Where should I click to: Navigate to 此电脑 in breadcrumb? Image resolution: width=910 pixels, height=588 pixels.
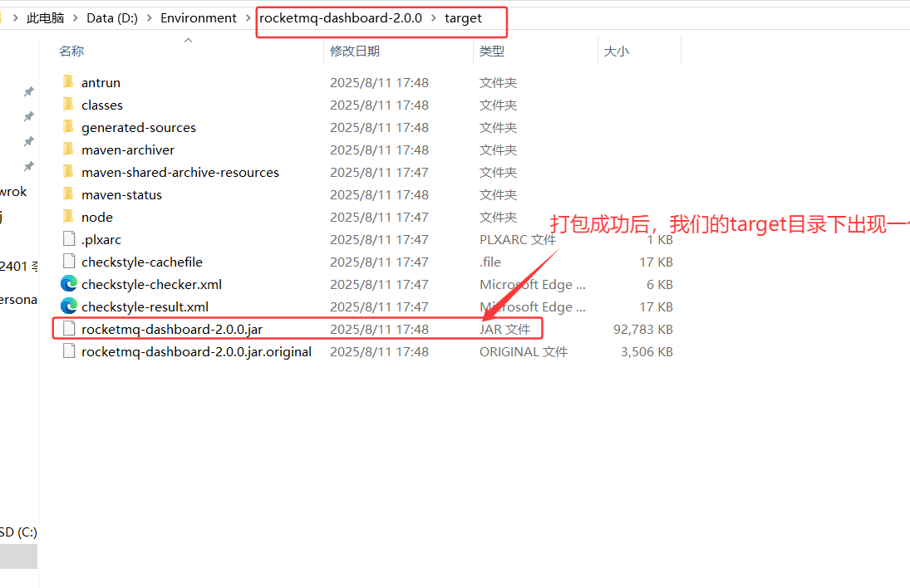tap(46, 18)
